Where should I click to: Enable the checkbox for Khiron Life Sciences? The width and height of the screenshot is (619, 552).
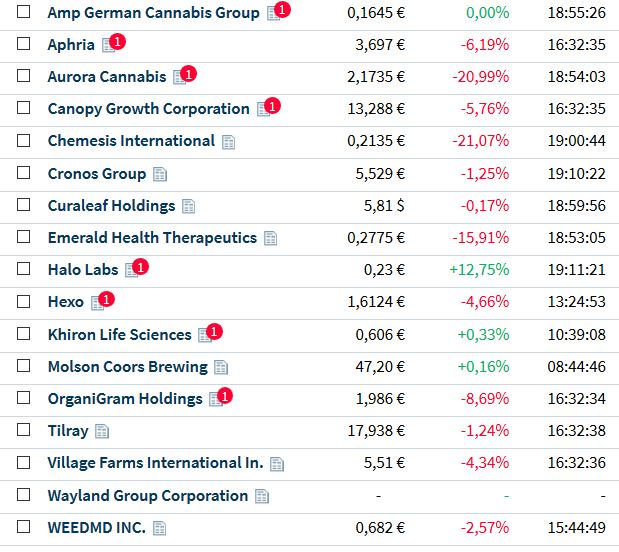(24, 334)
